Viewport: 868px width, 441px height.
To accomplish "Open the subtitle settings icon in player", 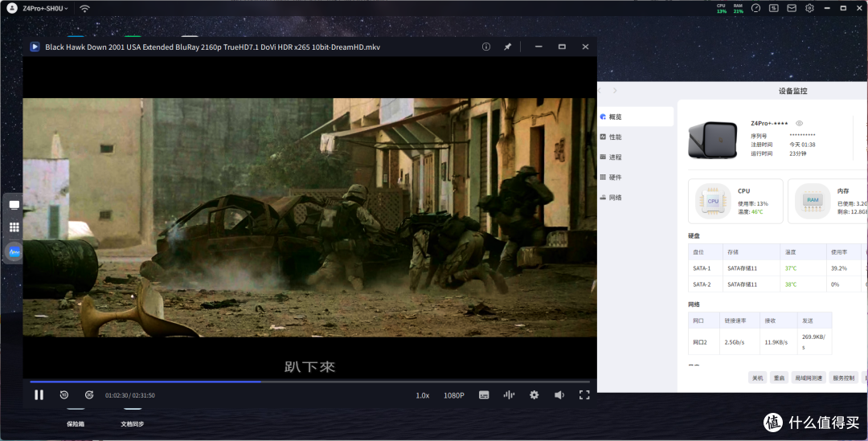I will 484,395.
